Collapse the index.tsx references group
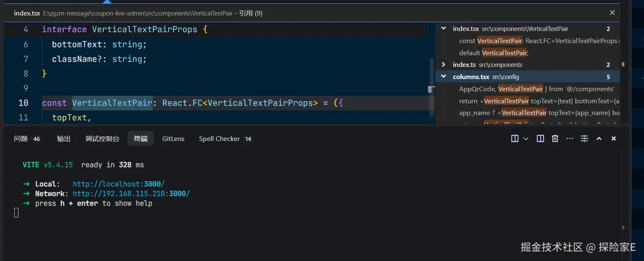This screenshot has width=644, height=261. [444, 28]
